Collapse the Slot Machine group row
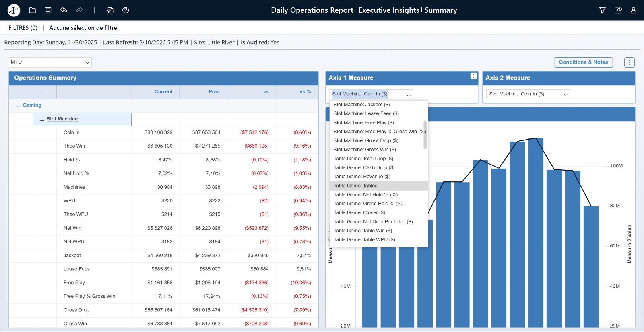This screenshot has height=332, width=644. click(42, 119)
